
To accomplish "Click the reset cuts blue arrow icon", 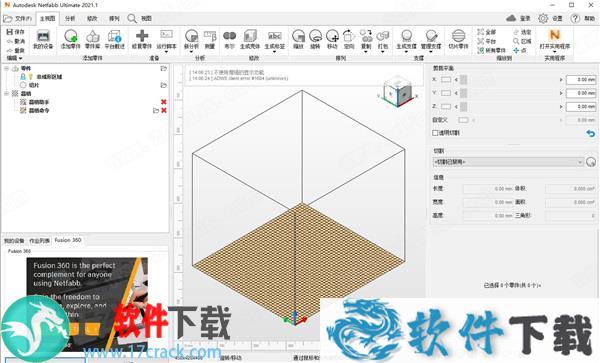I will tap(591, 133).
